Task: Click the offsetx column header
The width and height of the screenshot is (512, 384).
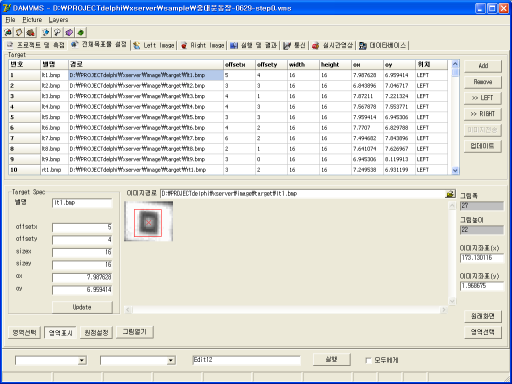Action: [239, 65]
